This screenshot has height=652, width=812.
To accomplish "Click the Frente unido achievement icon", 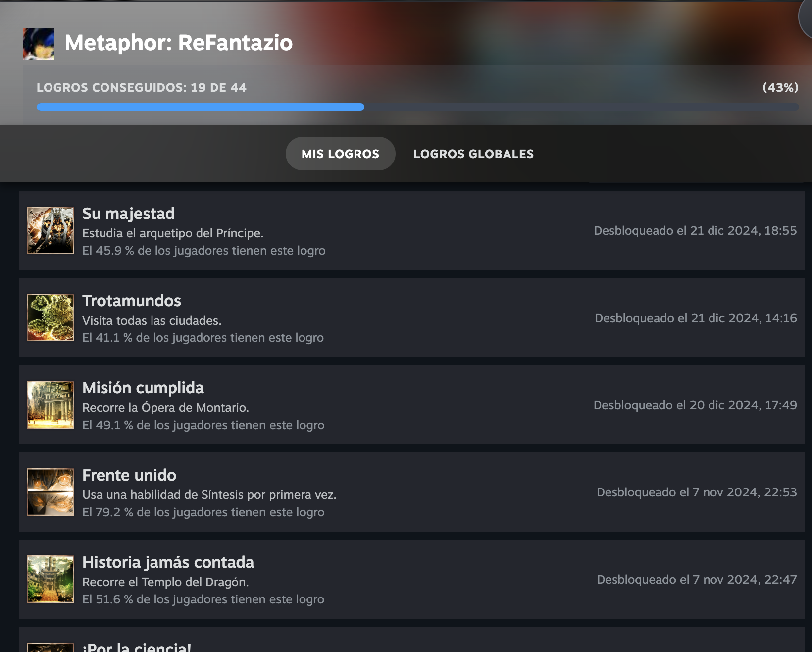I will pyautogui.click(x=51, y=492).
